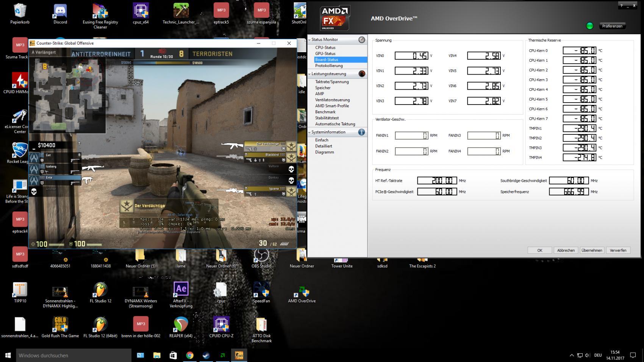This screenshot has height=362, width=644.
Task: Click the AMD FX logo in OverDrive
Action: [x=335, y=18]
